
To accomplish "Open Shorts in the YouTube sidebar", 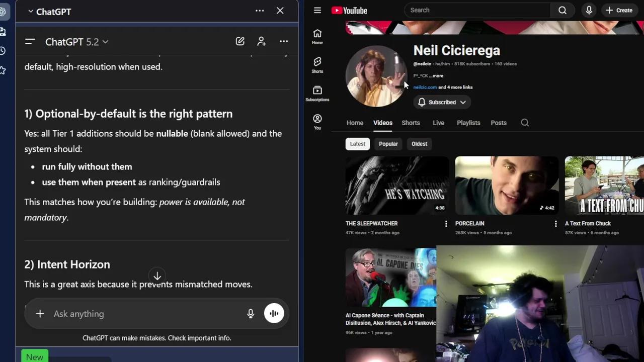I will [317, 65].
